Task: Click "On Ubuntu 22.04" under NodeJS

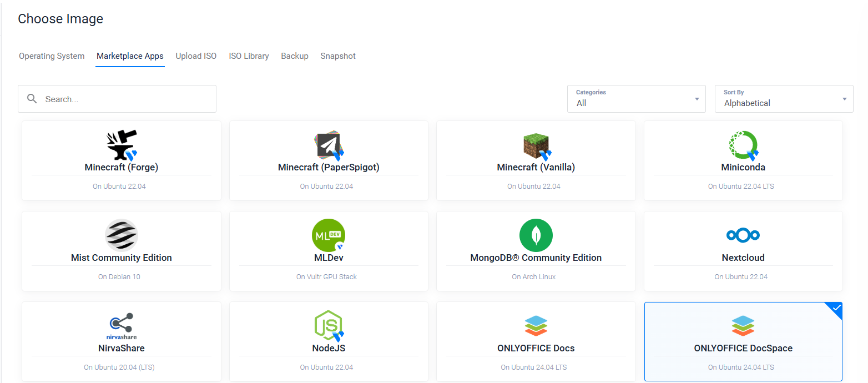Action: (x=326, y=367)
